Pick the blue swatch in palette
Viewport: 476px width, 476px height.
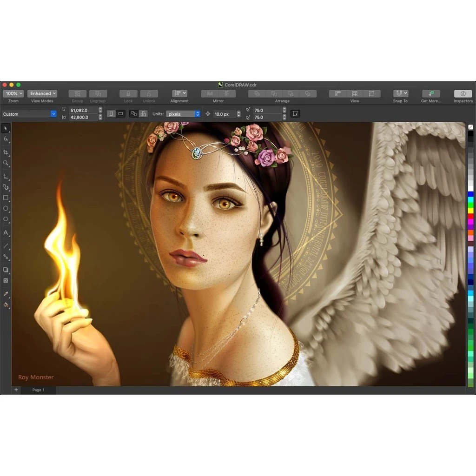[x=470, y=194]
